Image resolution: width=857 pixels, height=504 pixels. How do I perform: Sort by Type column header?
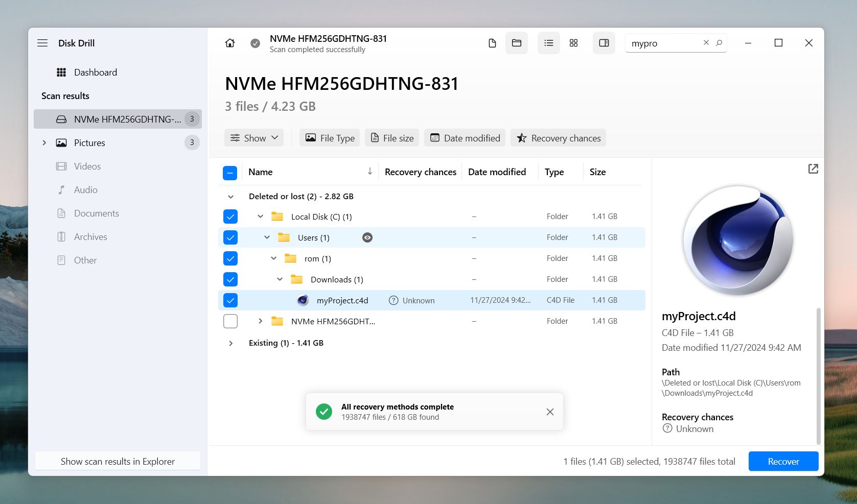tap(554, 172)
